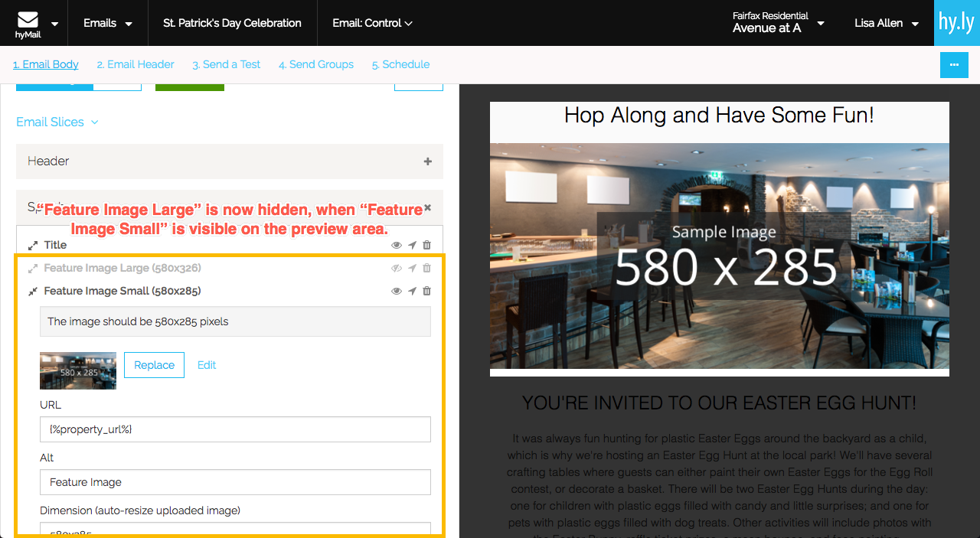Click St. Patrick's Day Celebration title
The image size is (980, 538).
(232, 23)
